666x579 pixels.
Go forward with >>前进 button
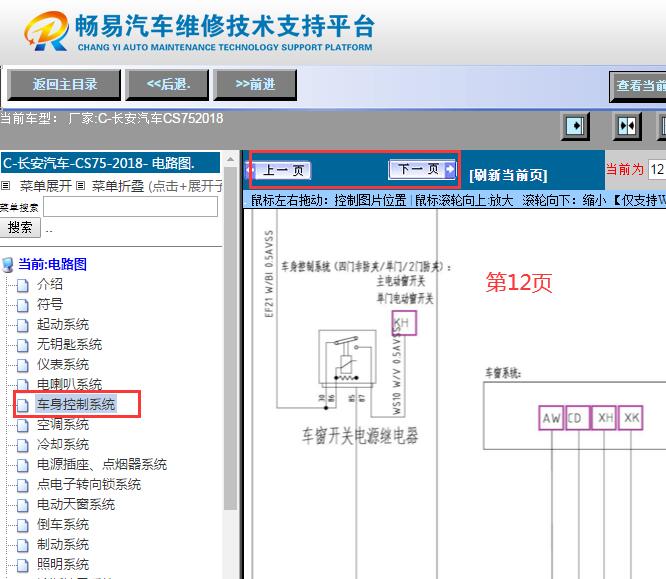tap(255, 85)
